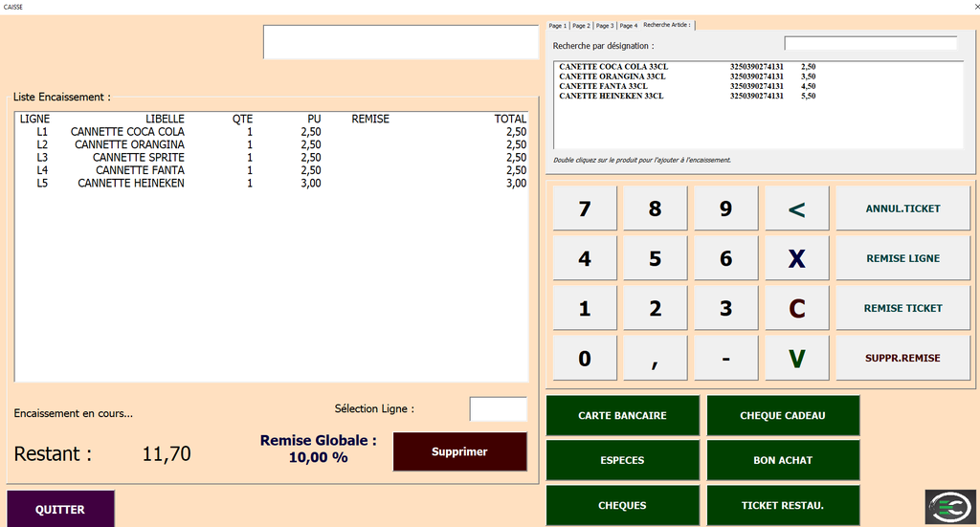Click the Restant amount 11,70
Viewport: 980px width, 527px height.
167,454
